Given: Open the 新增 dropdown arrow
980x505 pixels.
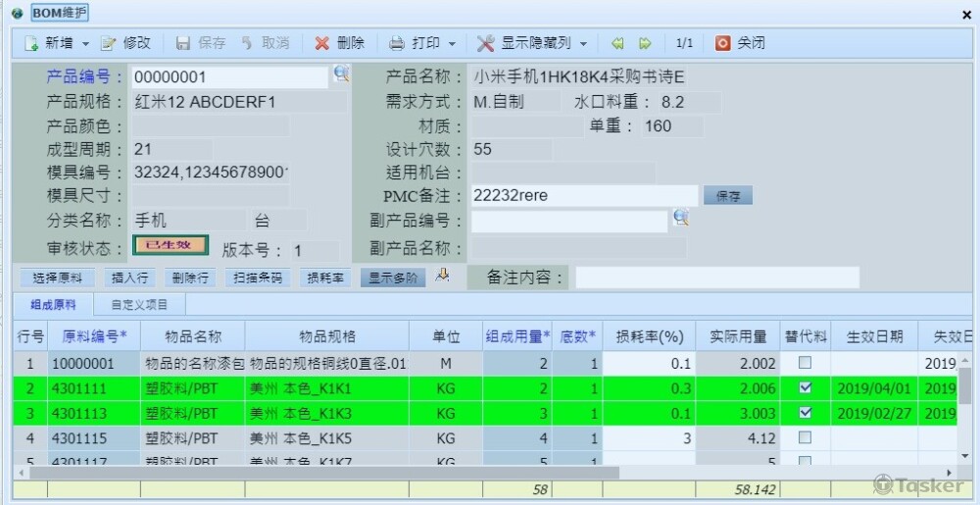Looking at the screenshot, I should (85, 44).
